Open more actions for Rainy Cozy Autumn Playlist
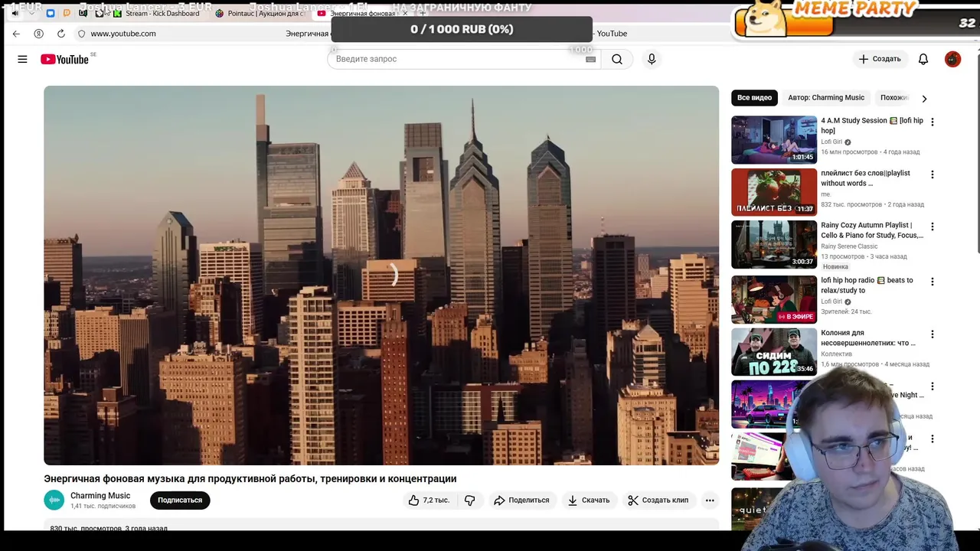 932,227
